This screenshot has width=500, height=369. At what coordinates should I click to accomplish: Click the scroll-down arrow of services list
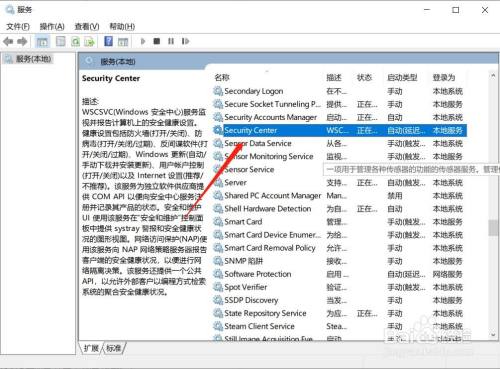[493, 335]
